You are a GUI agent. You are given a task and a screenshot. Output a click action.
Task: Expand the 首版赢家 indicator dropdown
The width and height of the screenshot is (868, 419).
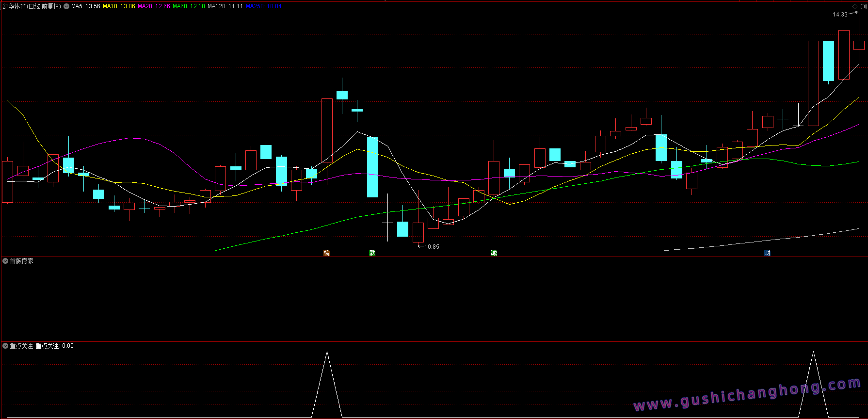(x=5, y=261)
